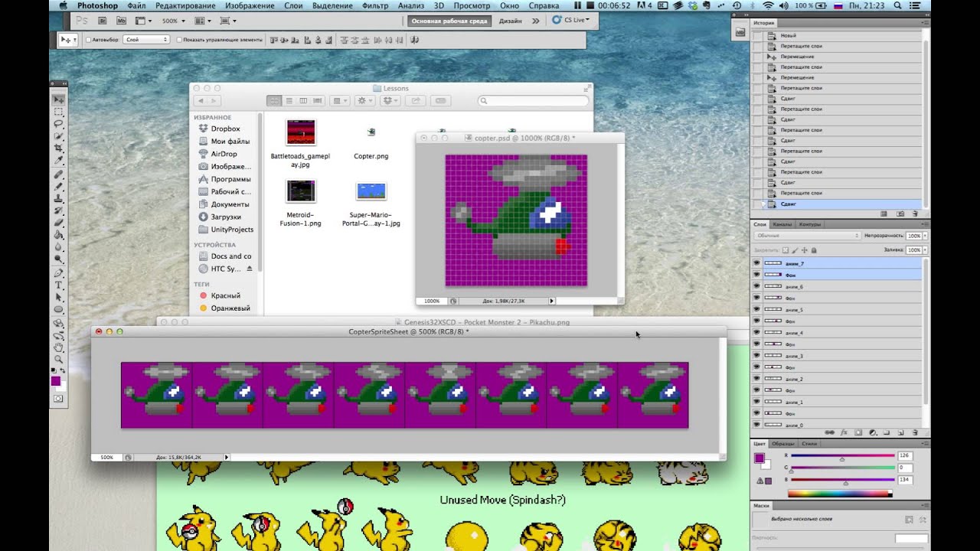Select the Hand tool
The image size is (980, 551).
(x=59, y=346)
